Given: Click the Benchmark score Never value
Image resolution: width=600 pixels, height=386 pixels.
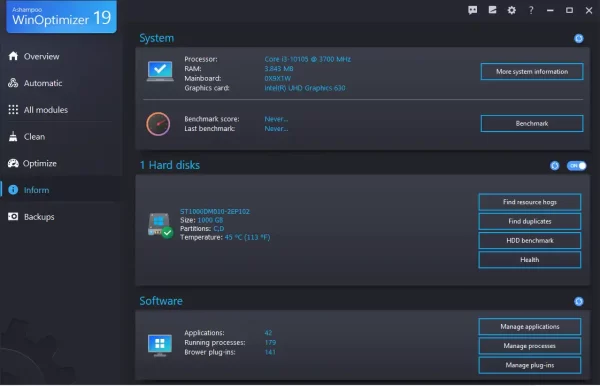Looking at the screenshot, I should coord(276,119).
